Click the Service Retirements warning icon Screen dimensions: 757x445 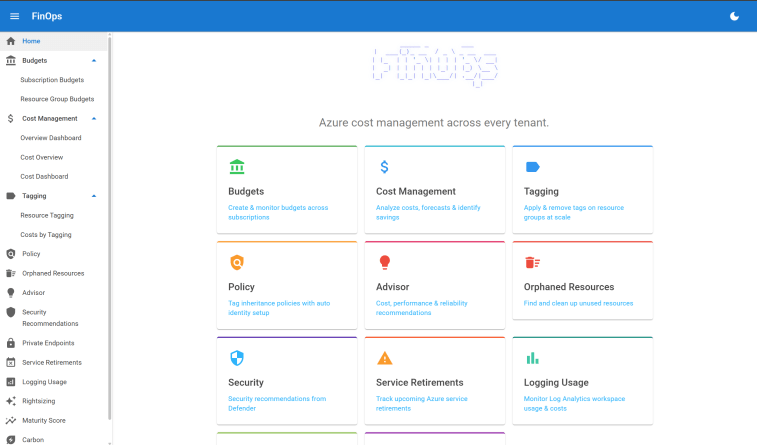pyautogui.click(x=384, y=358)
